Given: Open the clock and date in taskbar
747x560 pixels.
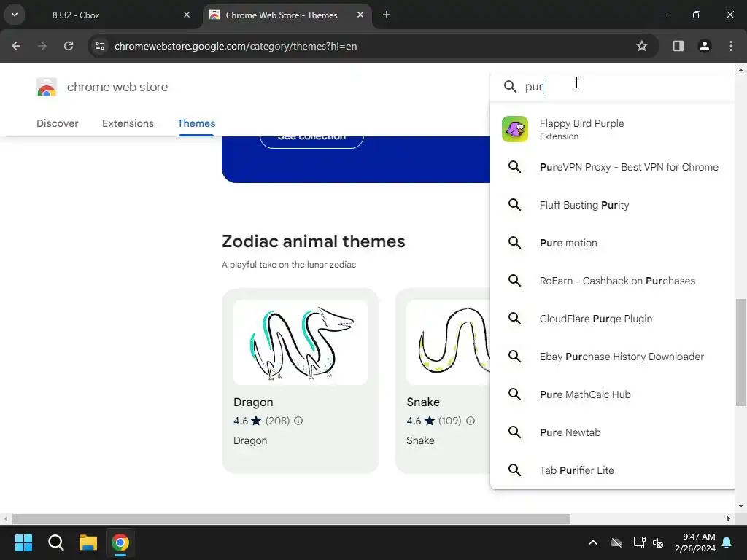Looking at the screenshot, I should [x=695, y=542].
